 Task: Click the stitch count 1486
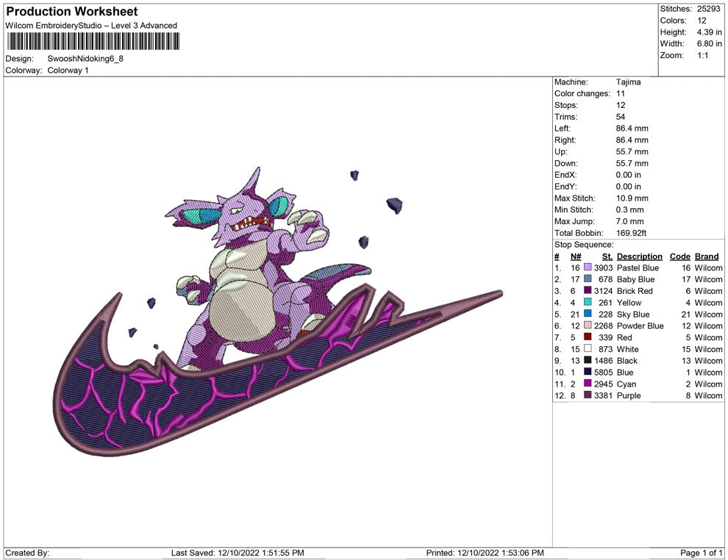coord(603,361)
